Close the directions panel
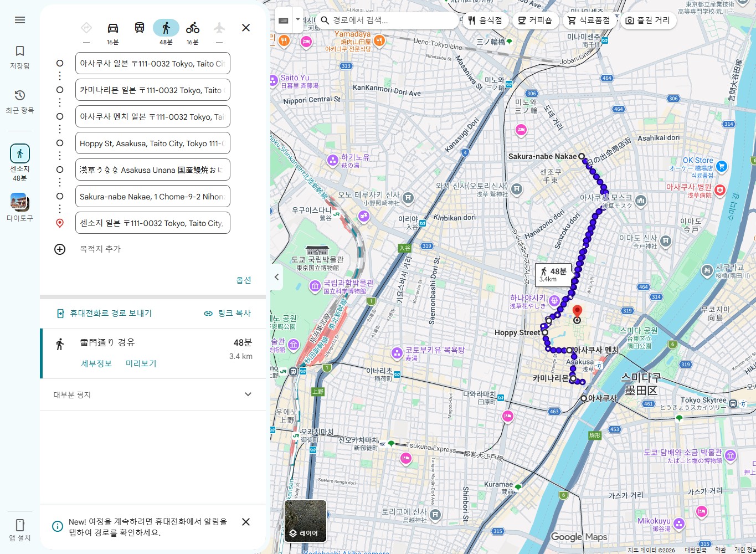756x554 pixels. (x=246, y=28)
